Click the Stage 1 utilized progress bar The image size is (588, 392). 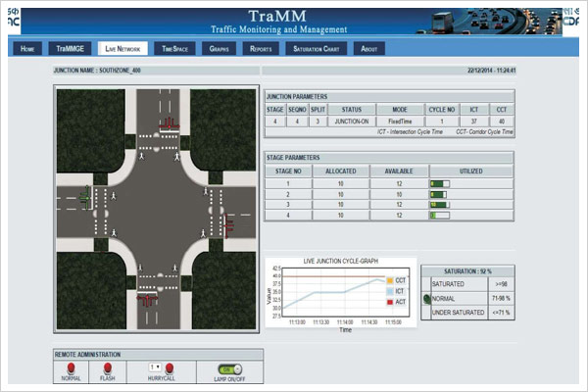click(439, 182)
